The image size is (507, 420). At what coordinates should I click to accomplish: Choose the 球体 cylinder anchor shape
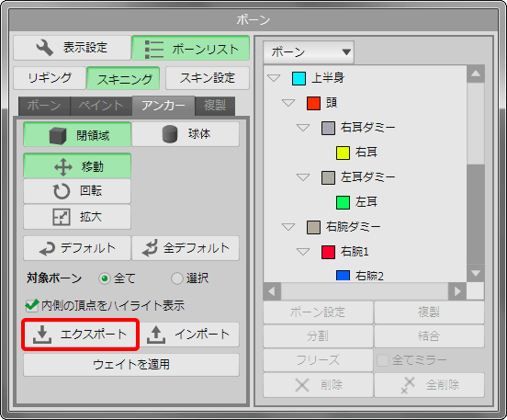tap(186, 134)
